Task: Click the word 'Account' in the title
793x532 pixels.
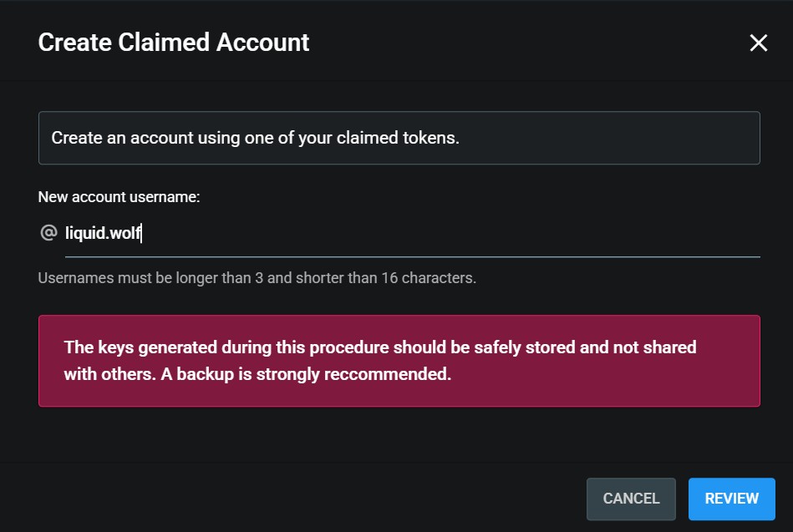Action: click(x=262, y=43)
